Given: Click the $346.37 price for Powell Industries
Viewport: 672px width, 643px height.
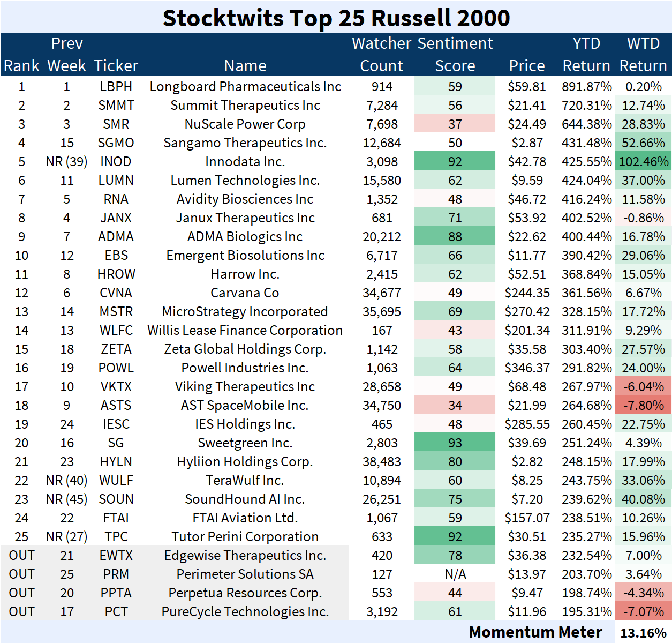Looking at the screenshot, I should 527,368.
